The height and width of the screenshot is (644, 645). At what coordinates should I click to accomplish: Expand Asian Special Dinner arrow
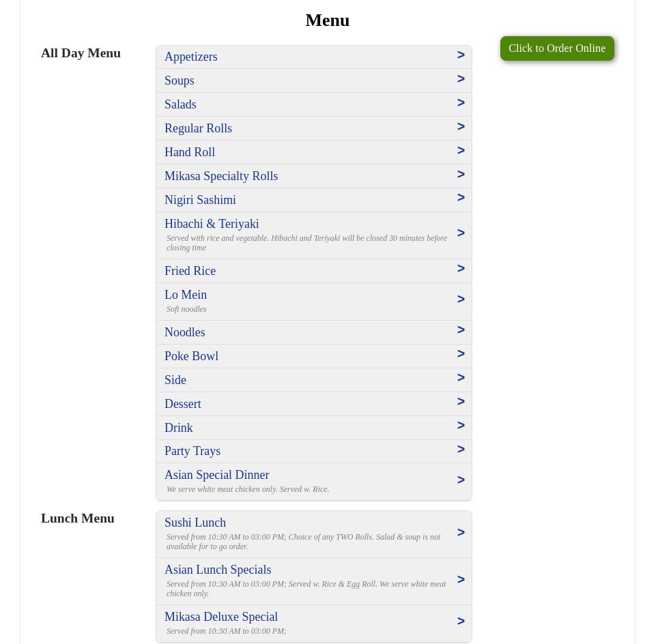click(x=461, y=480)
